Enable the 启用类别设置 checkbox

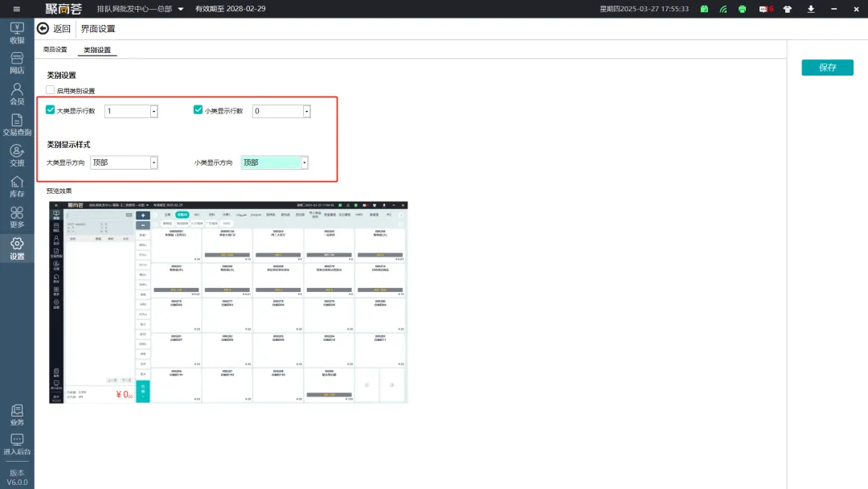coord(51,91)
